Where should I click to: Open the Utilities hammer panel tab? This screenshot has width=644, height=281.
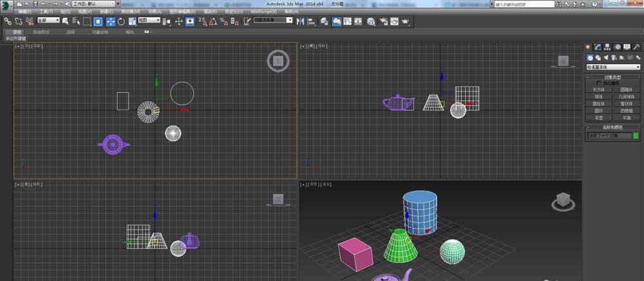[637, 47]
